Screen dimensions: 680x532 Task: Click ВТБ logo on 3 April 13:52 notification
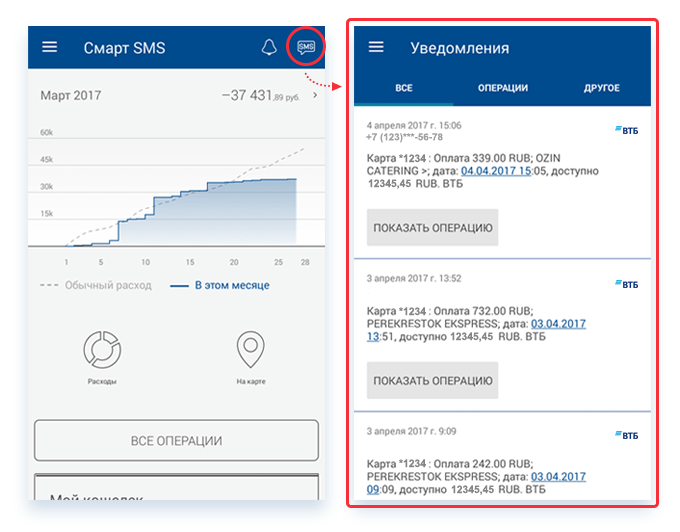[625, 284]
